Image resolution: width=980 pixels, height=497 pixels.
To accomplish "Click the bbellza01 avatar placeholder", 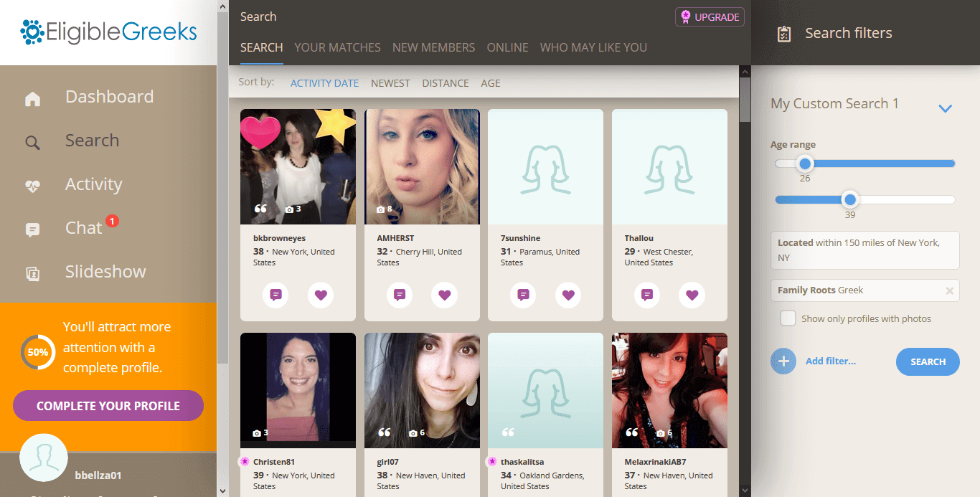I will pos(44,458).
